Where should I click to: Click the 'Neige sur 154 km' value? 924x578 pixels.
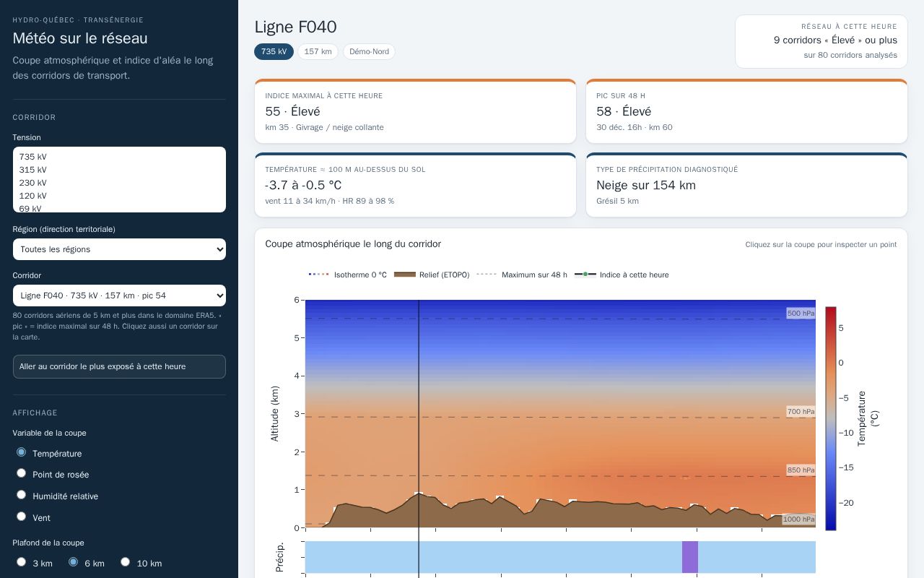click(x=646, y=185)
